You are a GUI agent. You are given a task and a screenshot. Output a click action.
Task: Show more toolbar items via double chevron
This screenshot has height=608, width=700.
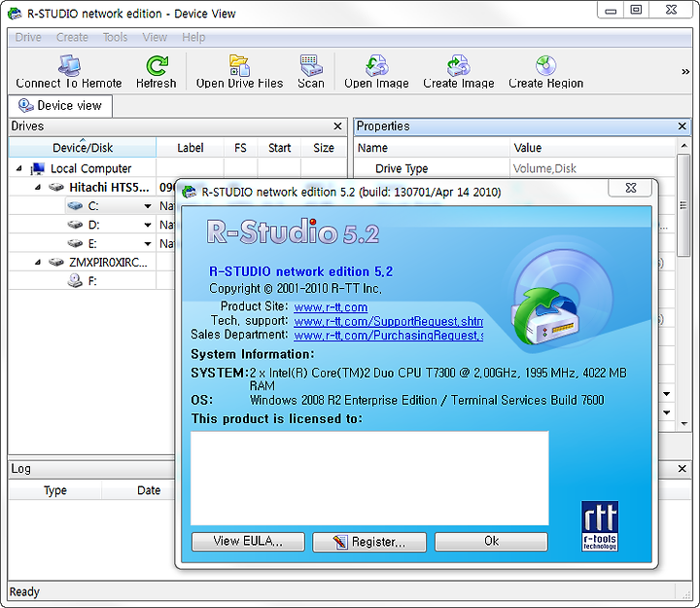pyautogui.click(x=685, y=71)
